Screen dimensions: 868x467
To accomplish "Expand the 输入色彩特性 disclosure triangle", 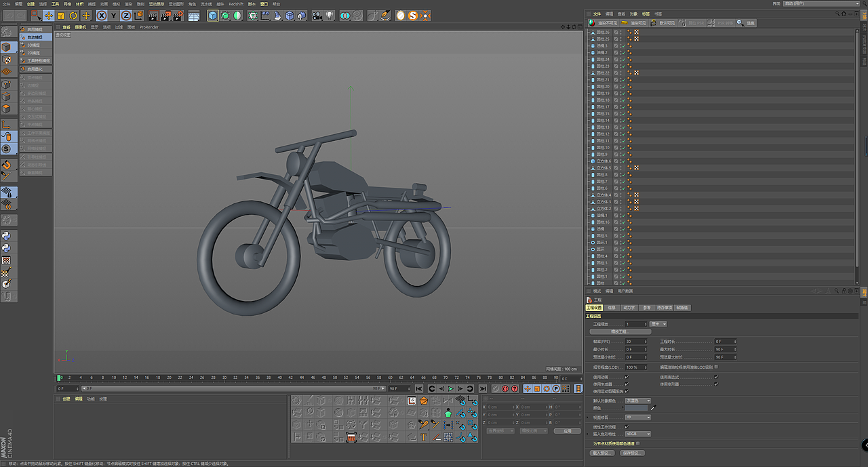I will click(x=588, y=434).
